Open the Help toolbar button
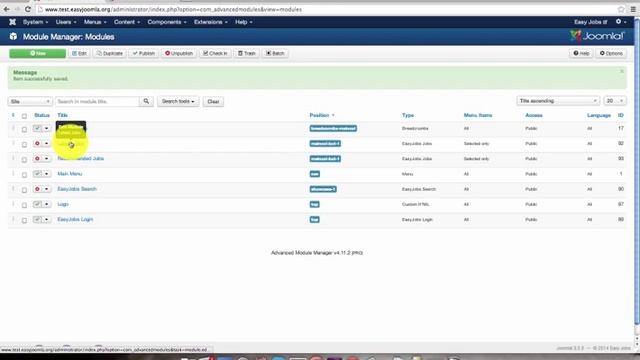 581,53
